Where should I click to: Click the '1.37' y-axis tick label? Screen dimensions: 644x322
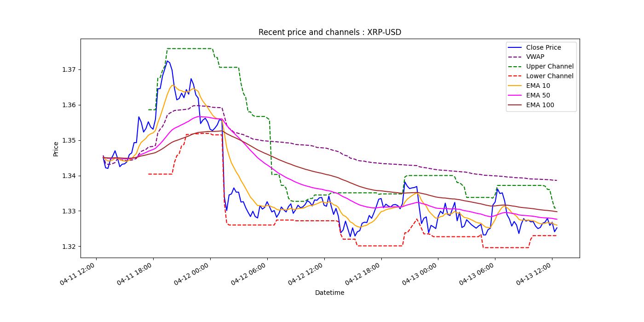[x=68, y=69]
